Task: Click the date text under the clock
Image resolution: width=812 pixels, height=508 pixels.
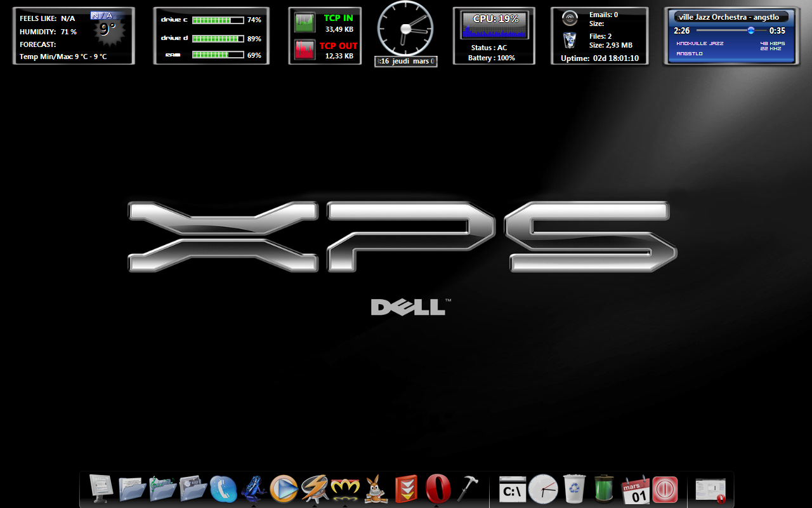Action: pyautogui.click(x=406, y=62)
